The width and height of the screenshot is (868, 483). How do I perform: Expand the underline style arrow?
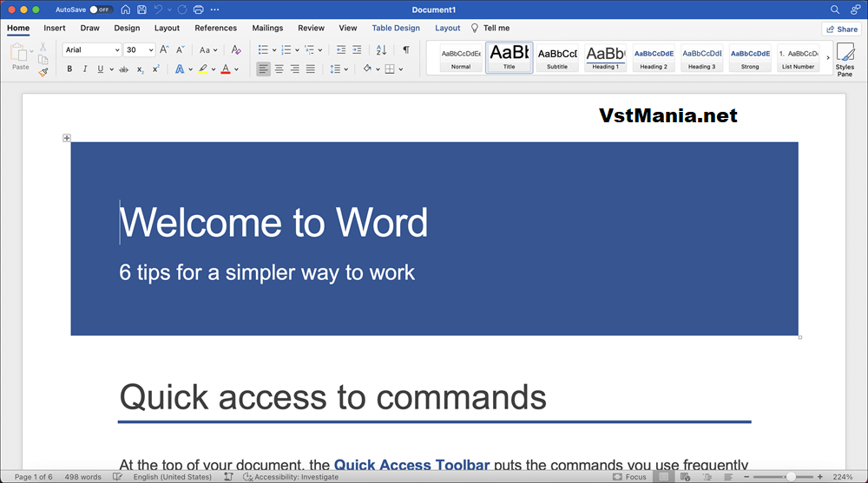[111, 69]
